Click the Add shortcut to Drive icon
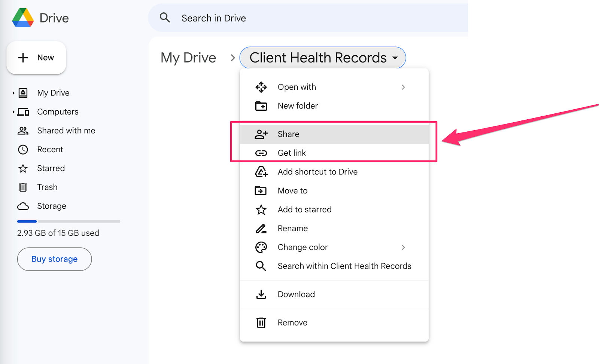This screenshot has width=599, height=364. click(x=261, y=172)
